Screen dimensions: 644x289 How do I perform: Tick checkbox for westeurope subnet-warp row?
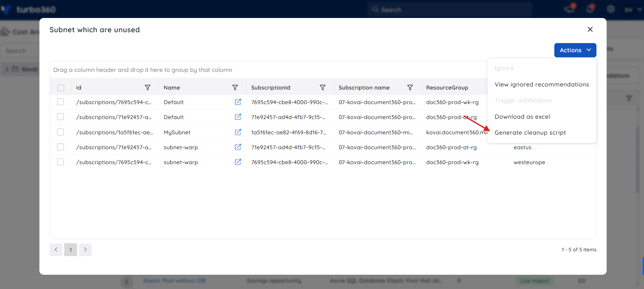[60, 162]
